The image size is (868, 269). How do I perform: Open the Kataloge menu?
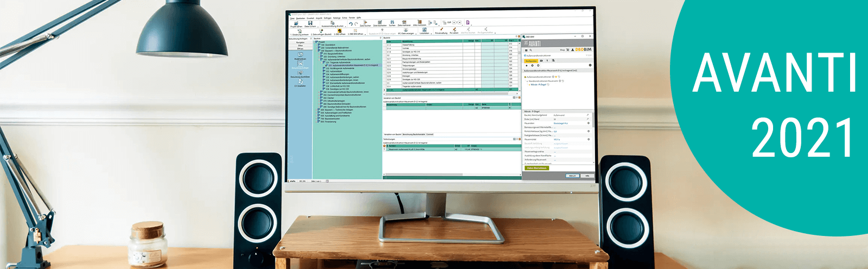(336, 18)
